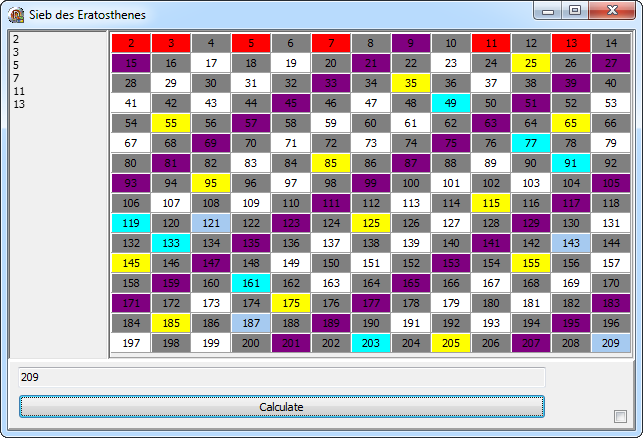Select the gray cell numbered 100
Image resolution: width=643 pixels, height=438 pixels.
pos(411,183)
